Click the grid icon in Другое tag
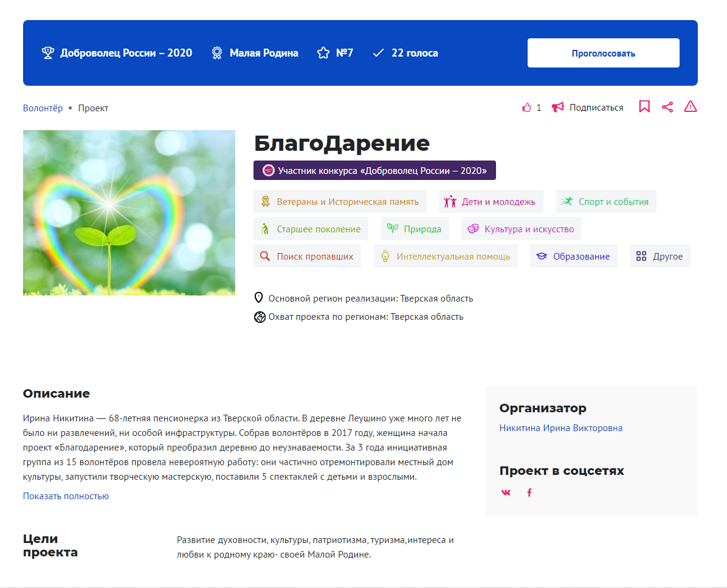The height and width of the screenshot is (588, 727). 641,256
